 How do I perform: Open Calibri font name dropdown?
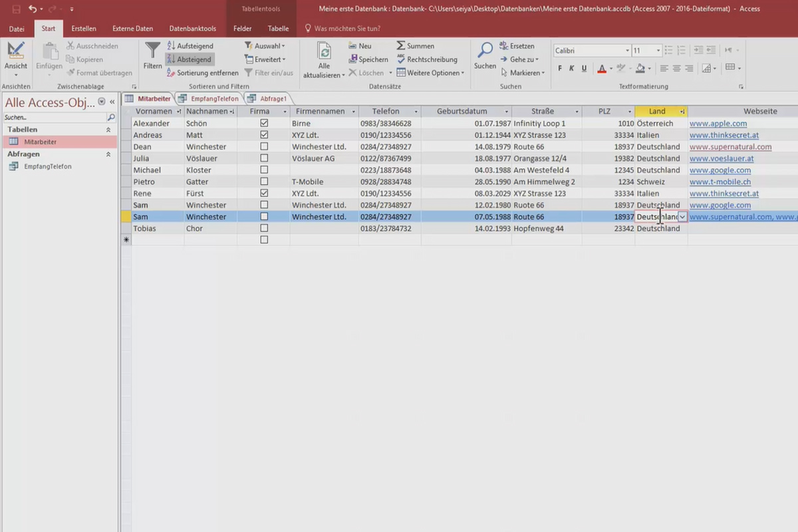pos(627,51)
